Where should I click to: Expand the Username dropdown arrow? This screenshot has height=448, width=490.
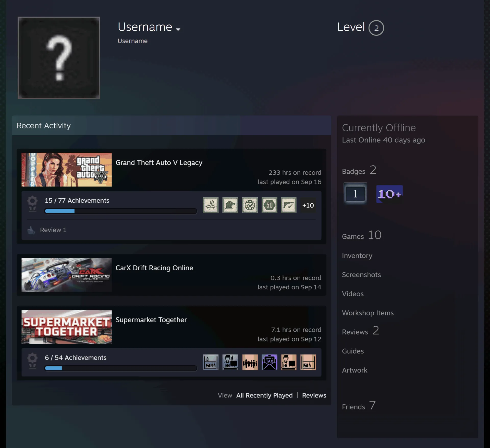coord(178,29)
